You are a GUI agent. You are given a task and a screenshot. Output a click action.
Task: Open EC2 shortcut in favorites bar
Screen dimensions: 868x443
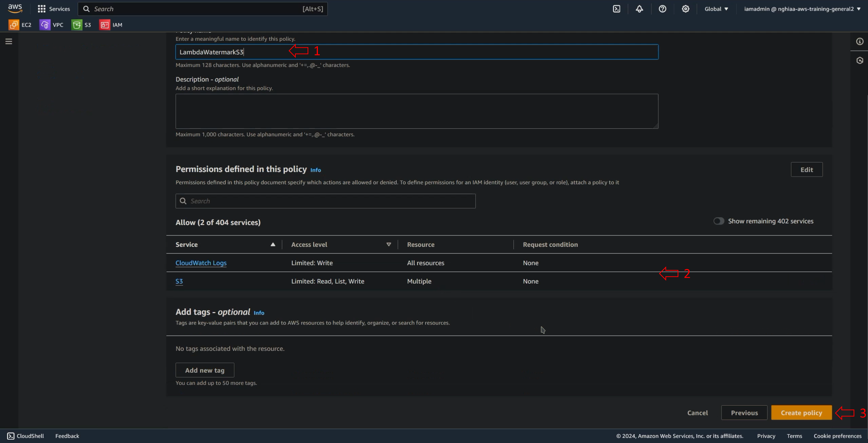[x=20, y=25]
